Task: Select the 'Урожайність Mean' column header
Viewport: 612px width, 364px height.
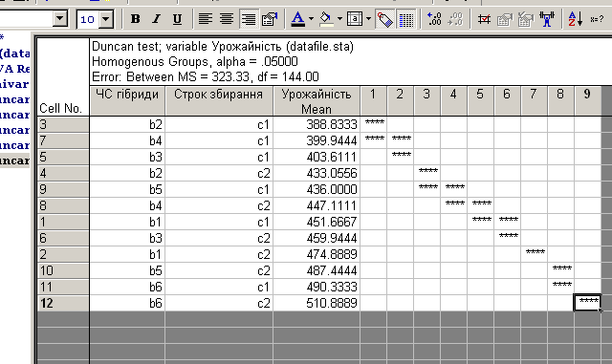Action: pyautogui.click(x=317, y=101)
